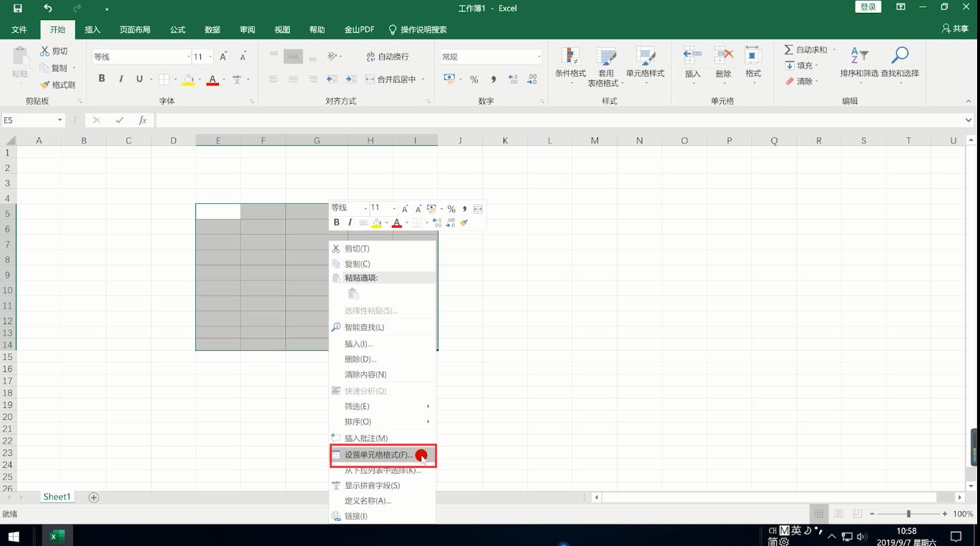Increase font size in ribbon

(x=223, y=57)
